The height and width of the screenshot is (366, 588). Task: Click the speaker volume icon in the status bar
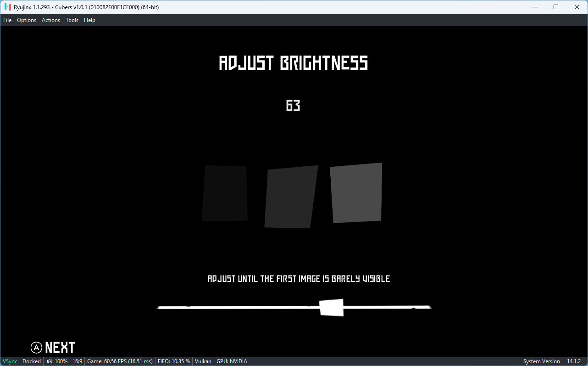pyautogui.click(x=49, y=361)
